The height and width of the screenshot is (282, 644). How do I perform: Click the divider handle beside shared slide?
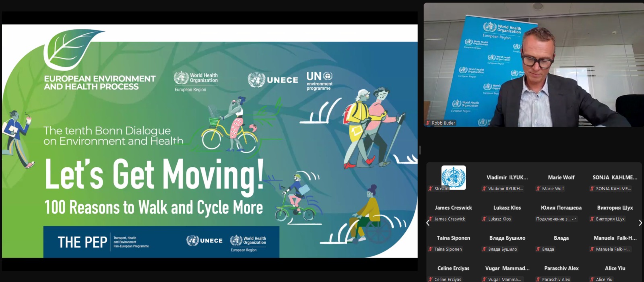click(419, 150)
